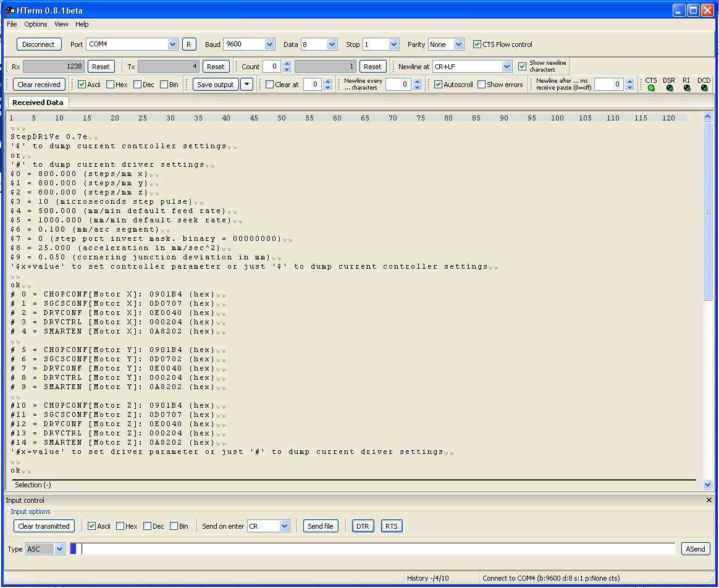This screenshot has height=588, width=719.
Task: Open the Send on enter dropdown
Action: (x=284, y=526)
